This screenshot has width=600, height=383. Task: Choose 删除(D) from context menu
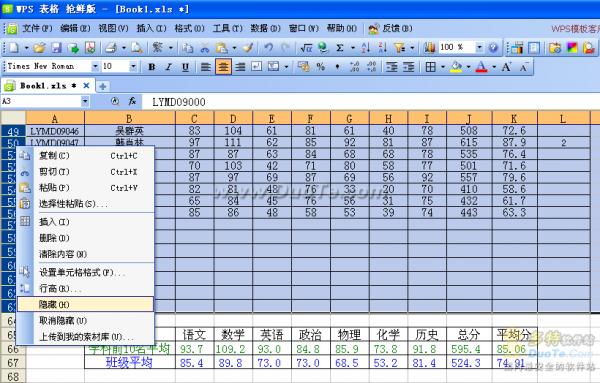[x=85, y=238]
